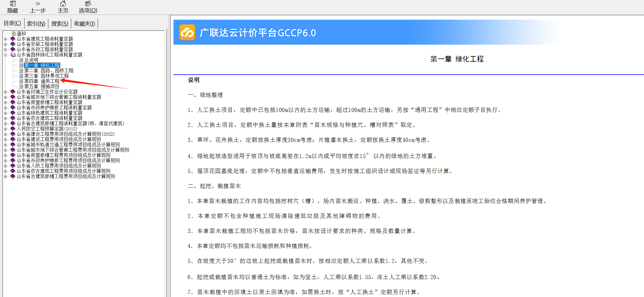Expand the 山东省市政工程消耗量定额 node
Screen dimensions: 644x297
point(5,50)
